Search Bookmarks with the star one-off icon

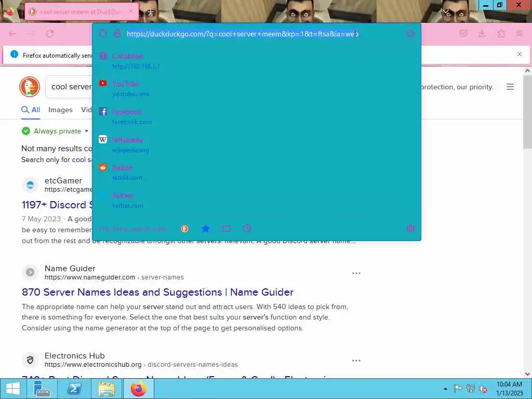[206, 229]
